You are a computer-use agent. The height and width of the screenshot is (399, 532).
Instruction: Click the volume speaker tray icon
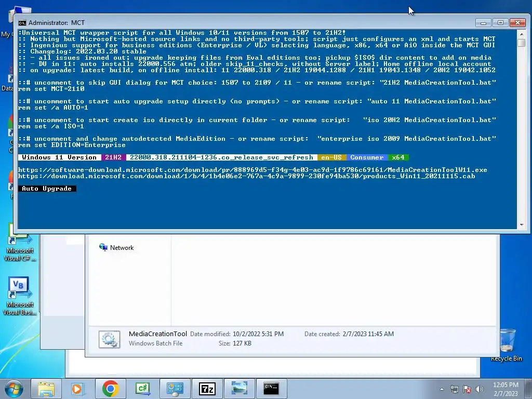click(x=479, y=389)
